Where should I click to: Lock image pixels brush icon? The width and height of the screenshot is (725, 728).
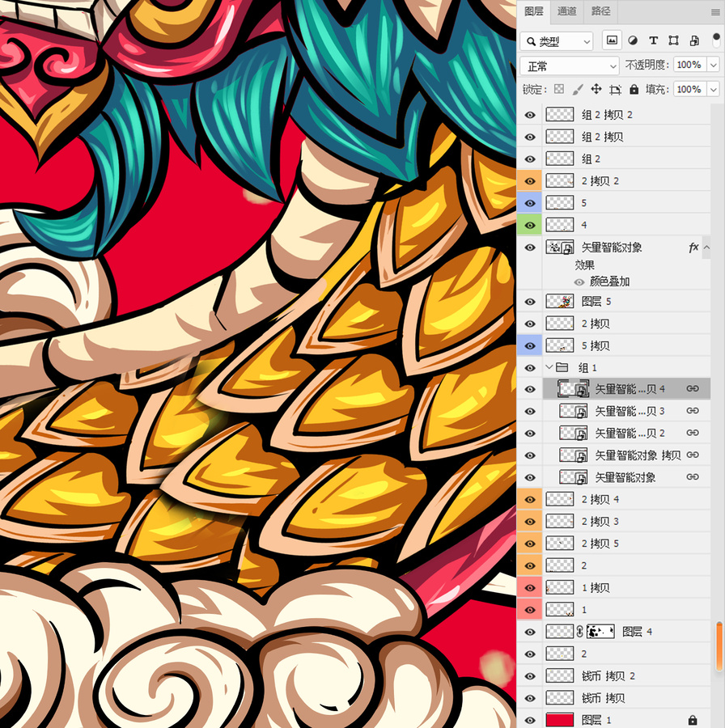click(577, 89)
